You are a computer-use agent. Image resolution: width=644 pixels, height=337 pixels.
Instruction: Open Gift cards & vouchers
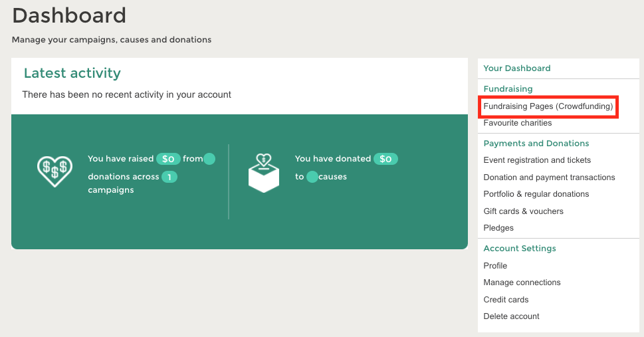[x=523, y=211]
